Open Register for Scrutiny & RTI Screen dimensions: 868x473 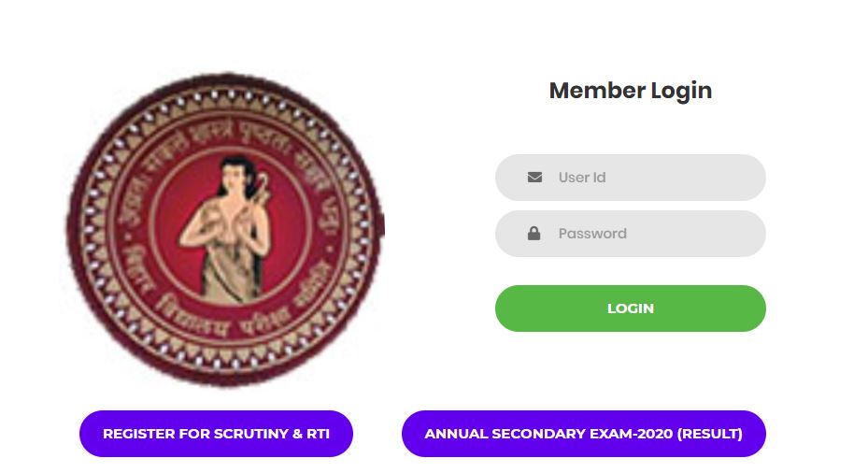216,434
